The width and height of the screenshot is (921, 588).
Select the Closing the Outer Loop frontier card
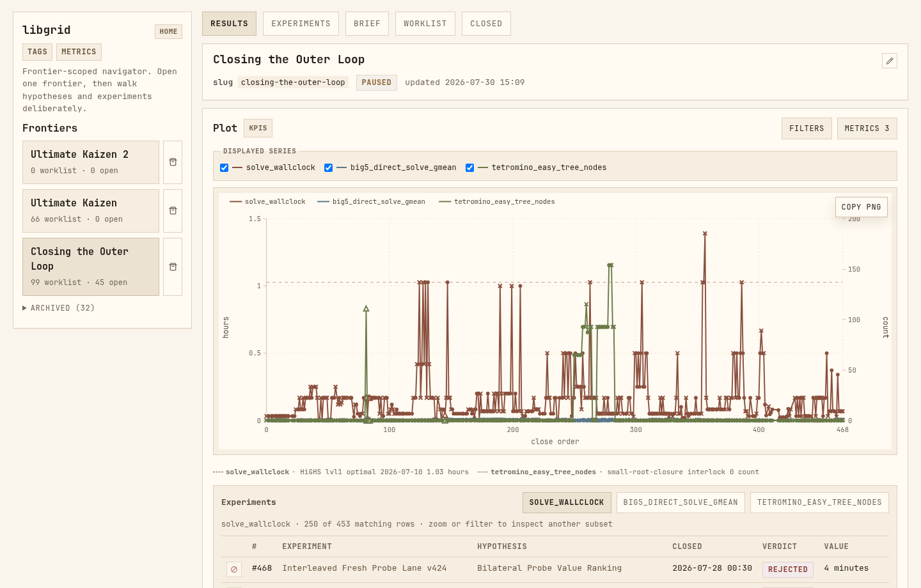click(91, 267)
